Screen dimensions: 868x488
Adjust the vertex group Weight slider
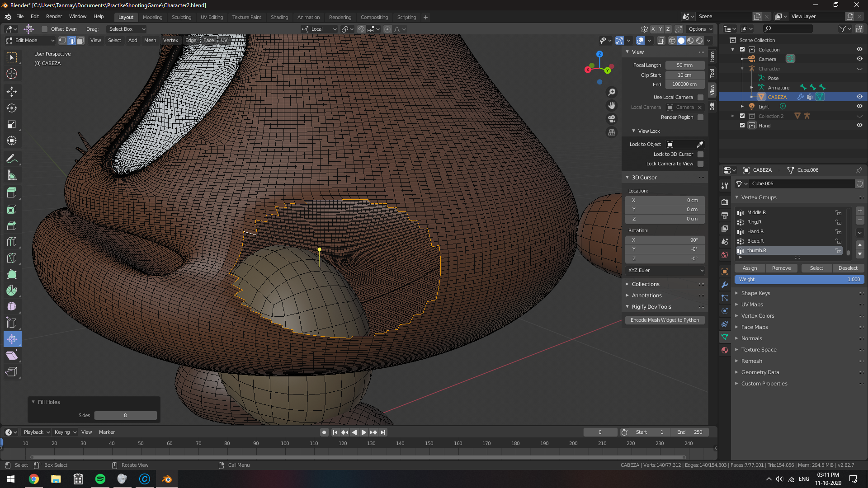(x=799, y=280)
